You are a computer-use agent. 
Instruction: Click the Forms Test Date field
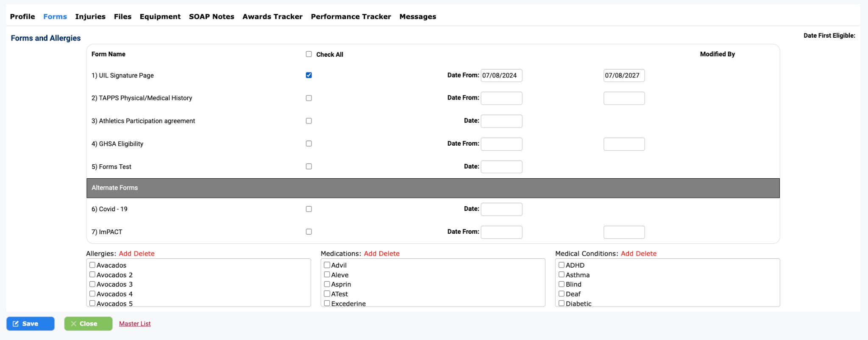(501, 167)
